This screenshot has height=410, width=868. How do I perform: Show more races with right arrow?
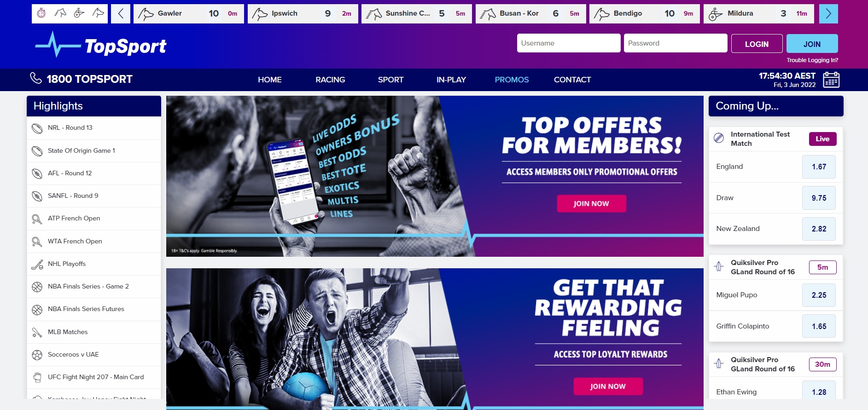[x=828, y=14]
